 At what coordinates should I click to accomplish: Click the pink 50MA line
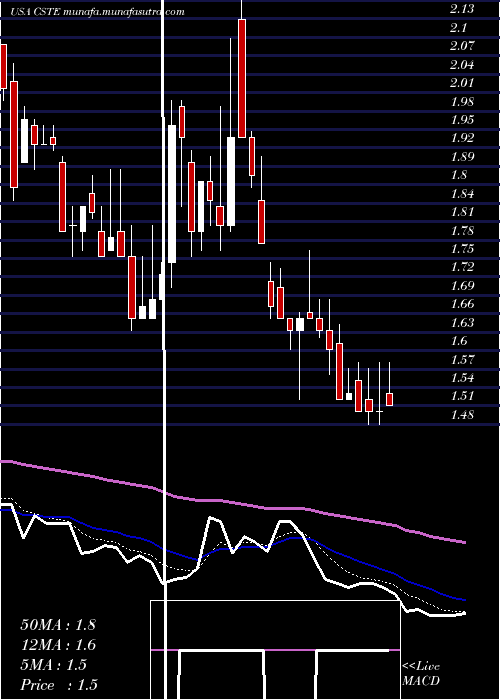(232, 503)
